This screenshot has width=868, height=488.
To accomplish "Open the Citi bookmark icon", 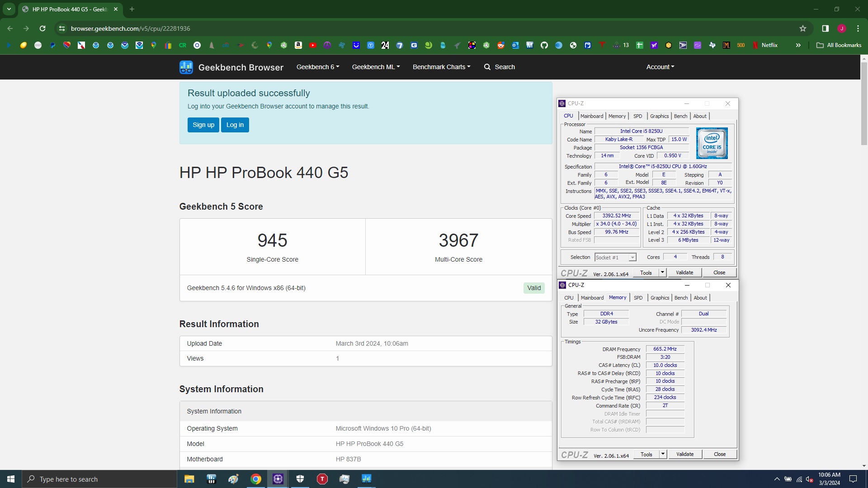I will point(226,45).
